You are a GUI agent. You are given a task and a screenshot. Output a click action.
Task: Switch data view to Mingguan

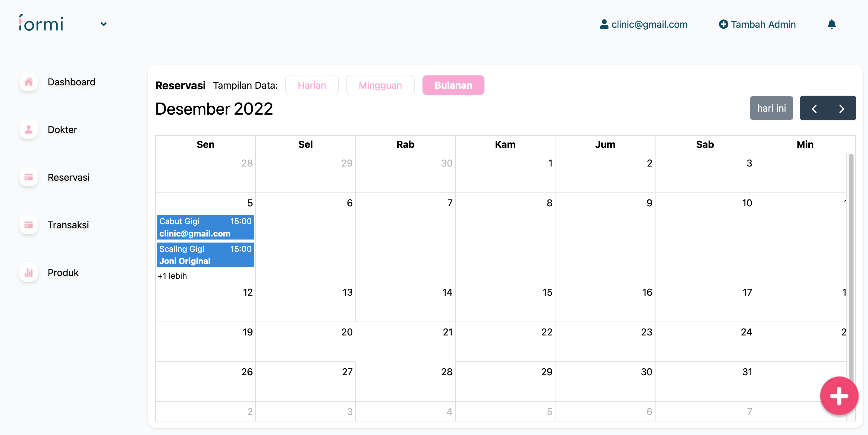[380, 85]
